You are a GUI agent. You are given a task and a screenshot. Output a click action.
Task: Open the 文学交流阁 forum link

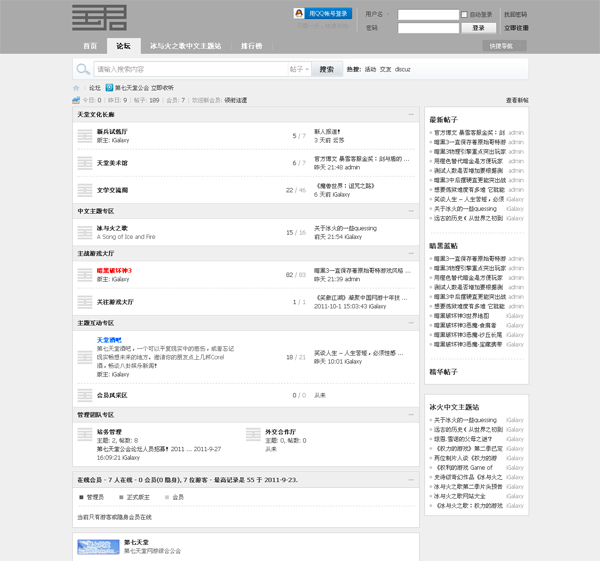coord(112,190)
